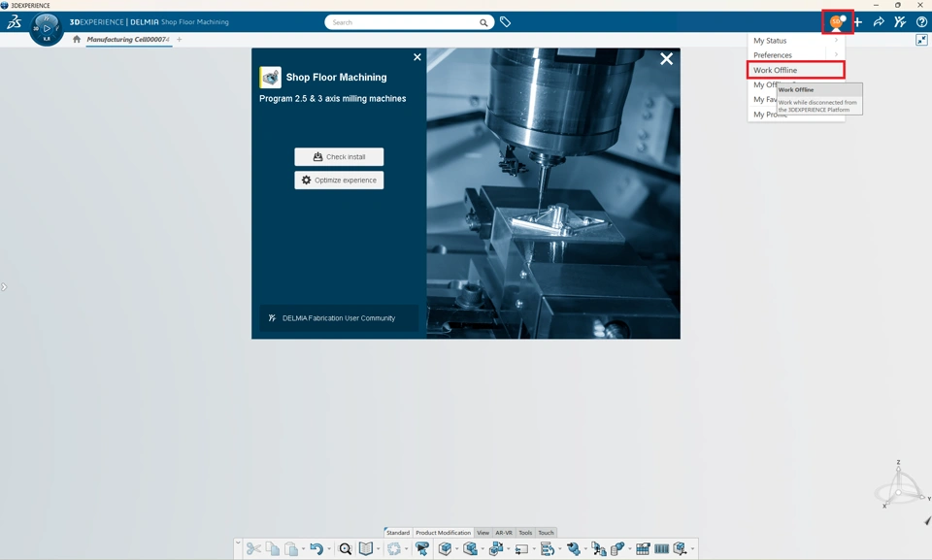This screenshot has width=932, height=560.
Task: Click the Undo arrow icon
Action: click(316, 548)
